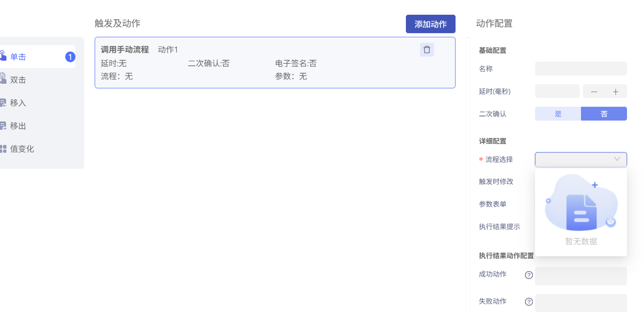Delete 动作1 using the trash icon
644x312 pixels.
(427, 49)
